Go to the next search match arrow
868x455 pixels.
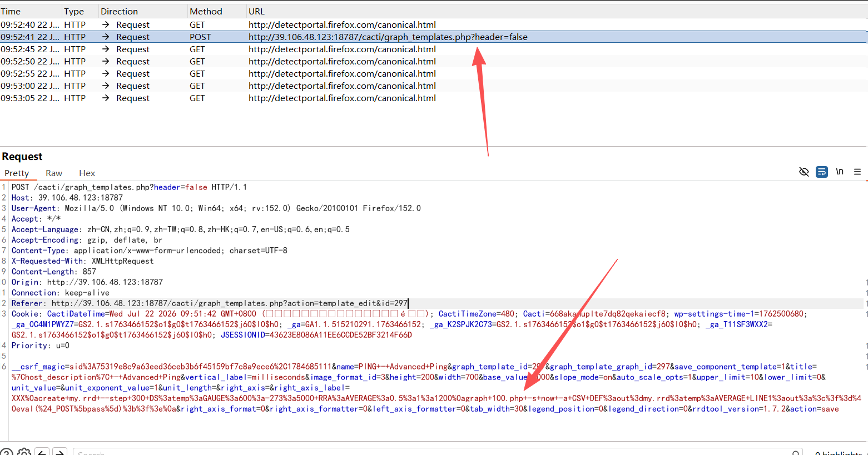(x=60, y=452)
